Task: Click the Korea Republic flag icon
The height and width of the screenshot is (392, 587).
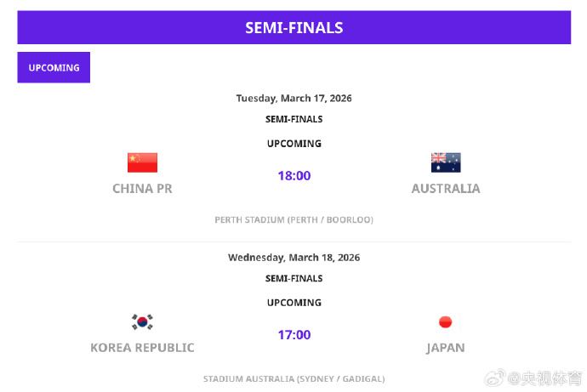Action: pyautogui.click(x=142, y=321)
